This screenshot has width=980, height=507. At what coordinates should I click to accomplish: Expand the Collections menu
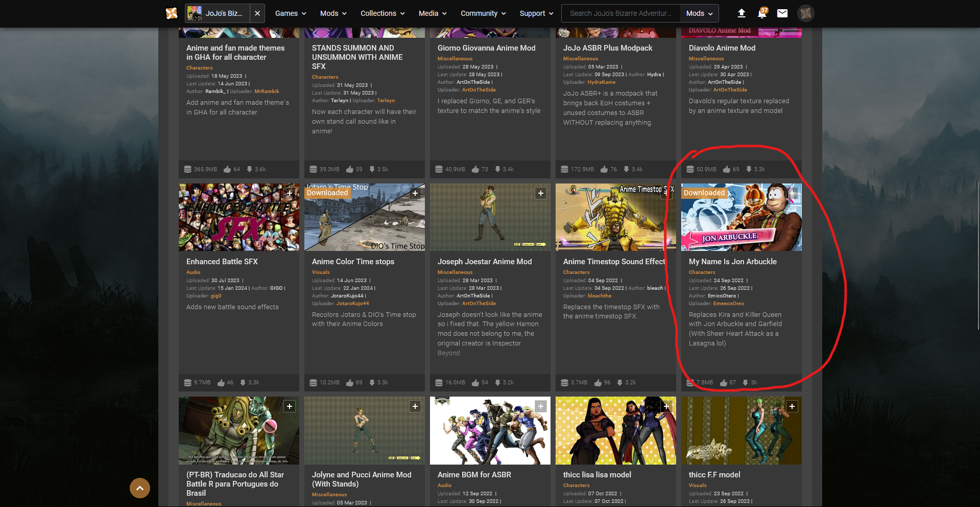(383, 13)
